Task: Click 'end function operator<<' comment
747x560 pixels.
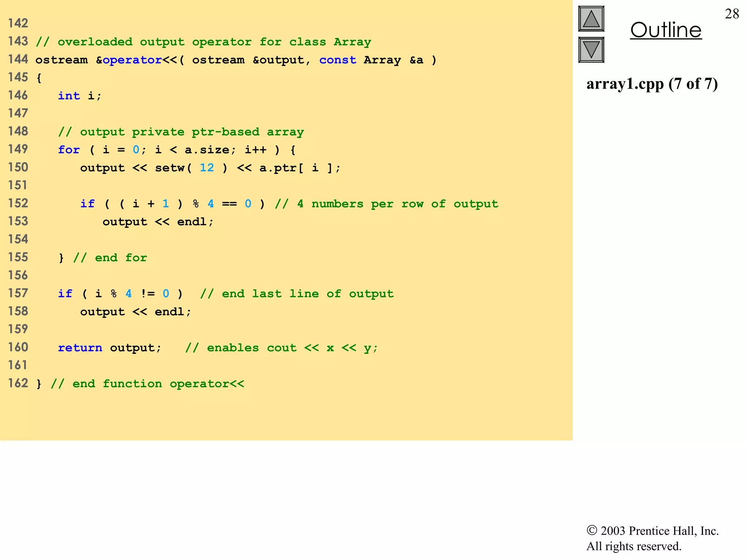Action: click(147, 384)
